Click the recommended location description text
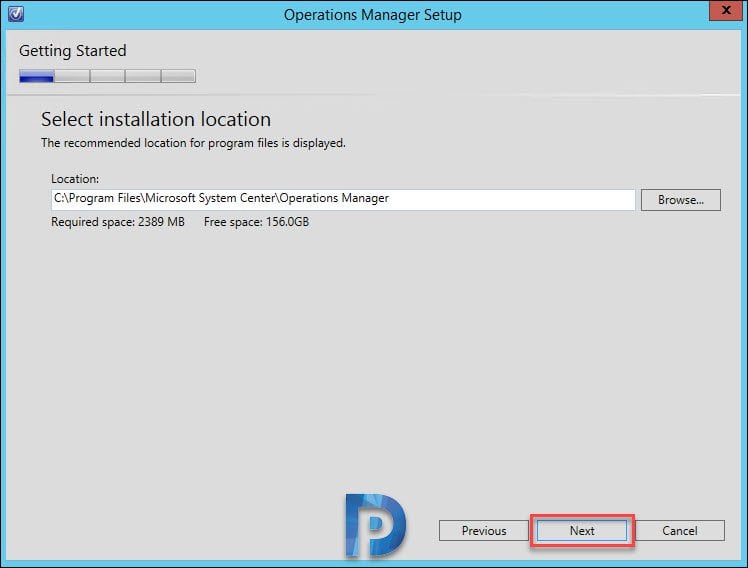The width and height of the screenshot is (748, 568). 193,143
